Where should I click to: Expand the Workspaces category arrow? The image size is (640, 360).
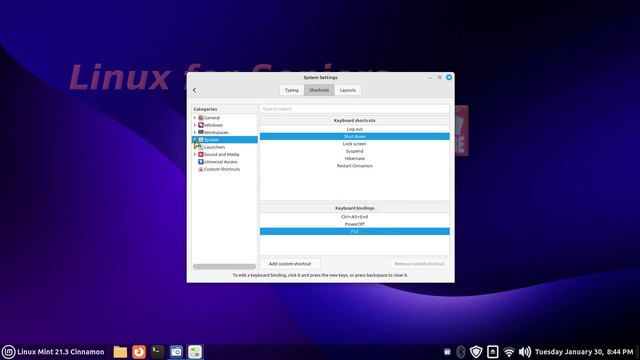coord(195,132)
